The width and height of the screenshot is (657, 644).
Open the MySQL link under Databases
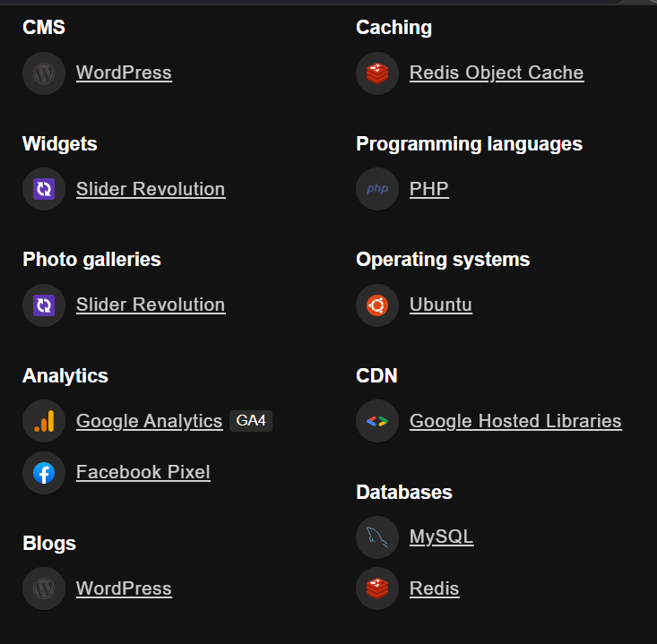tap(441, 537)
